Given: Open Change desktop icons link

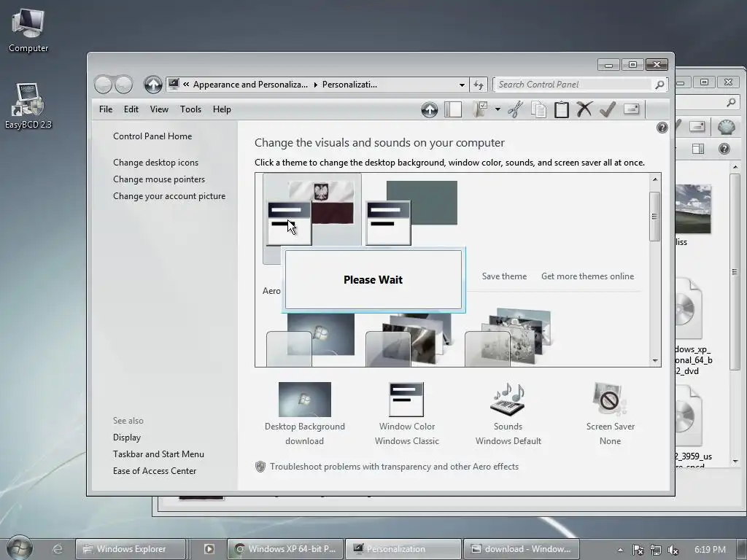Looking at the screenshot, I should [156, 163].
